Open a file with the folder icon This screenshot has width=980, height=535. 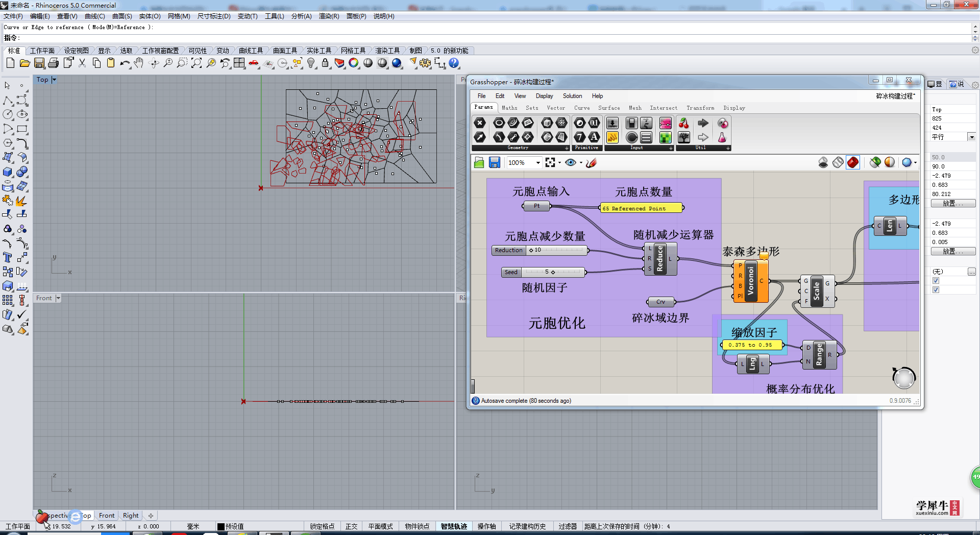24,63
